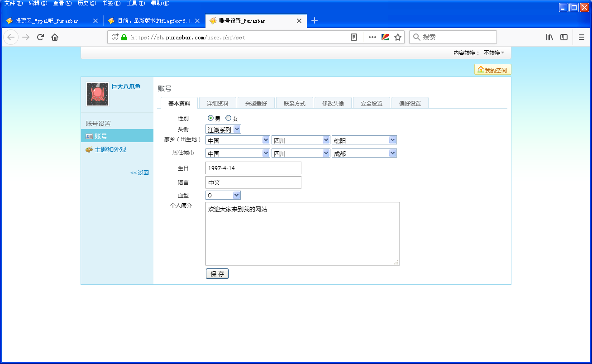Expand the 内容转换 不转换 dropdown

(x=494, y=53)
